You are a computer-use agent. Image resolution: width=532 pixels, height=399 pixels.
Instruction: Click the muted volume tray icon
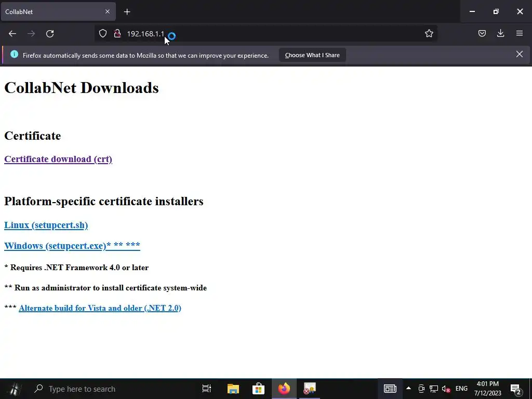point(446,389)
